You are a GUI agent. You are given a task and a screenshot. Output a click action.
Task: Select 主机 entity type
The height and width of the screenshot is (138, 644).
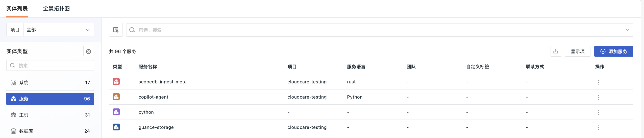(x=50, y=115)
